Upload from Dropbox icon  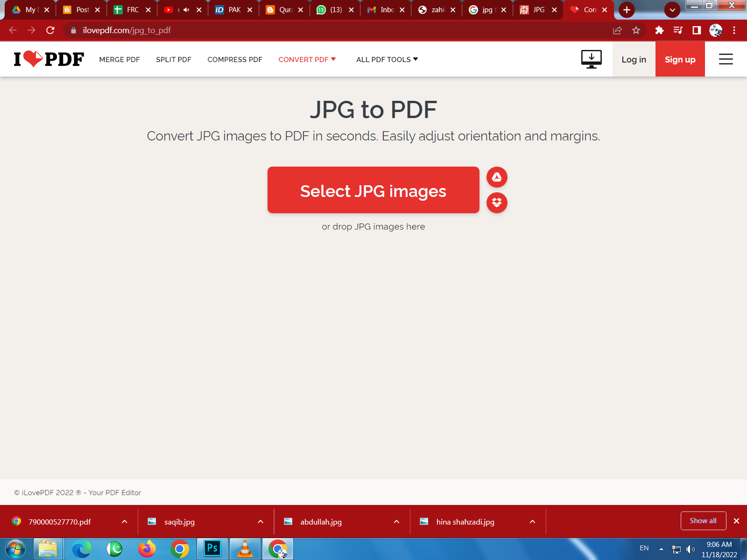point(497,203)
